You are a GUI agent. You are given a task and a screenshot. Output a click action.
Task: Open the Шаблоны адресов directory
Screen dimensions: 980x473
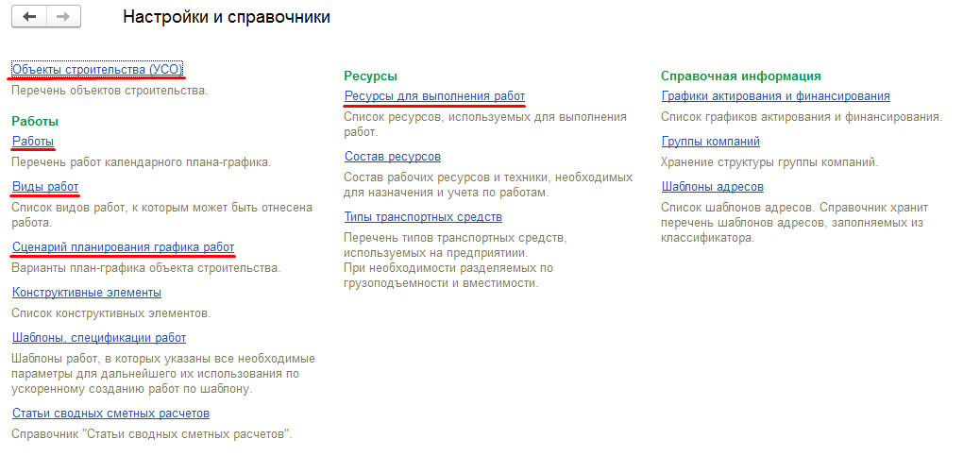(x=713, y=187)
